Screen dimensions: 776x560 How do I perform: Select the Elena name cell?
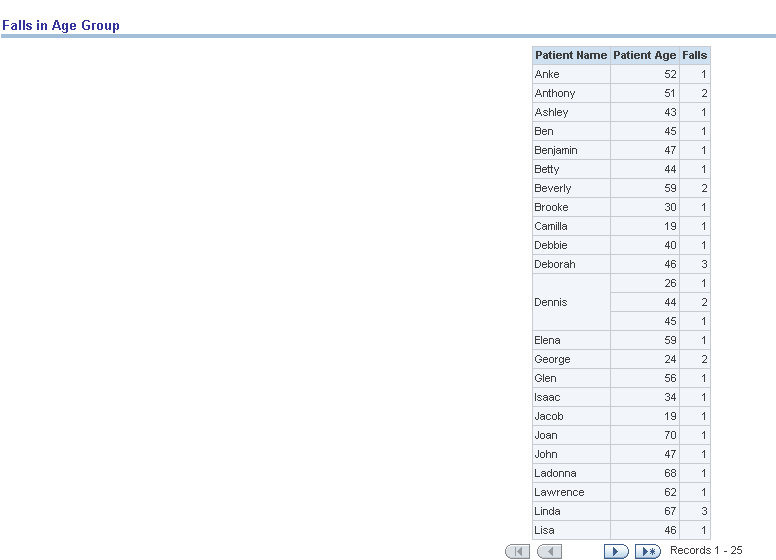[x=571, y=340]
